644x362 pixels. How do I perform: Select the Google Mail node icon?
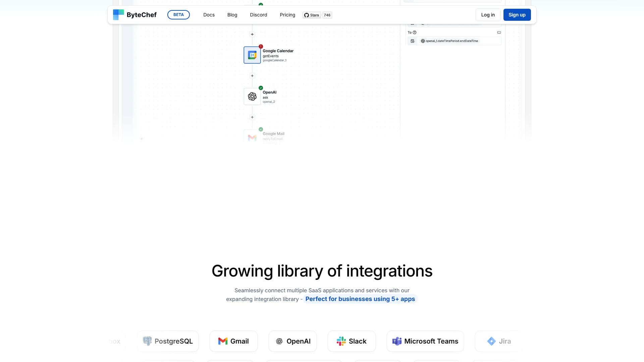coord(252,137)
